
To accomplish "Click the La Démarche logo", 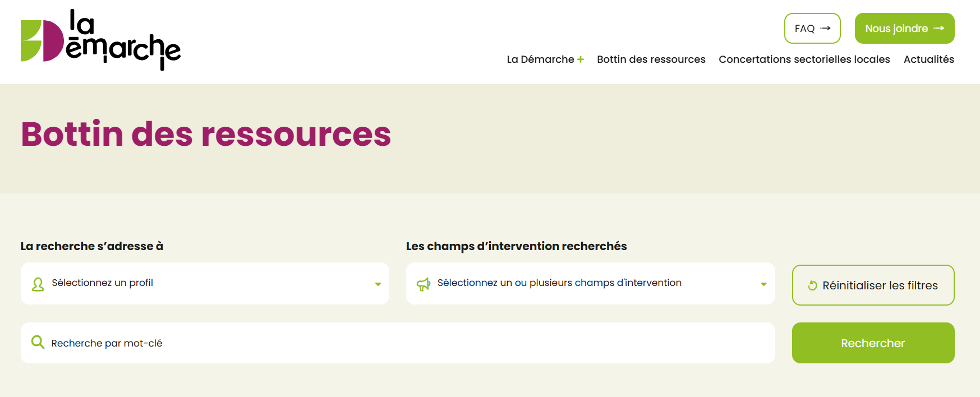I will tap(100, 40).
